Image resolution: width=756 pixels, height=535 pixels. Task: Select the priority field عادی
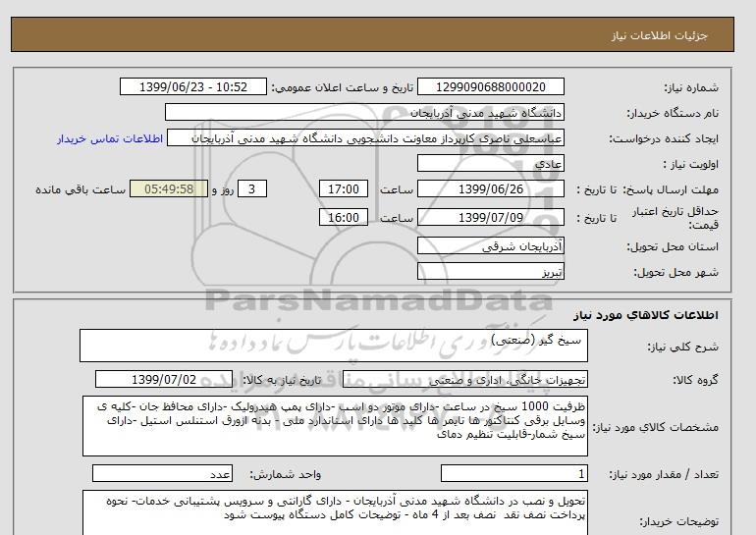click(491, 163)
